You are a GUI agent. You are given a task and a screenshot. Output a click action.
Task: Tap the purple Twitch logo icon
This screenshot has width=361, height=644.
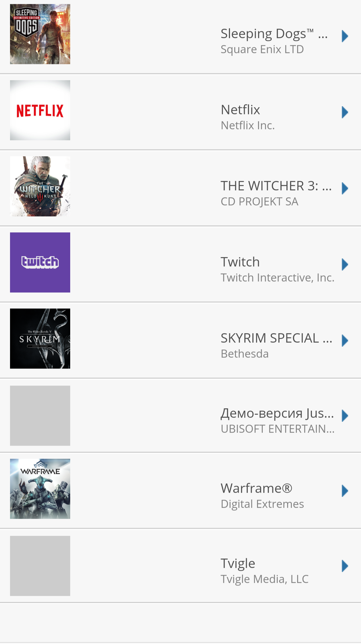point(40,262)
